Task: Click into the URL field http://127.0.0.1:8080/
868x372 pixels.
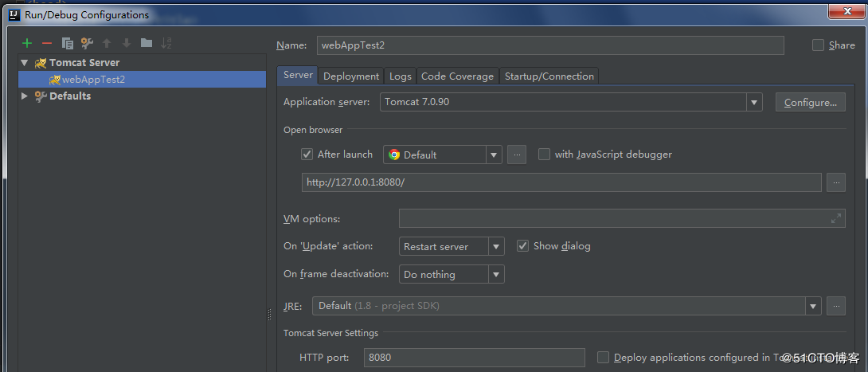Action: click(561, 182)
